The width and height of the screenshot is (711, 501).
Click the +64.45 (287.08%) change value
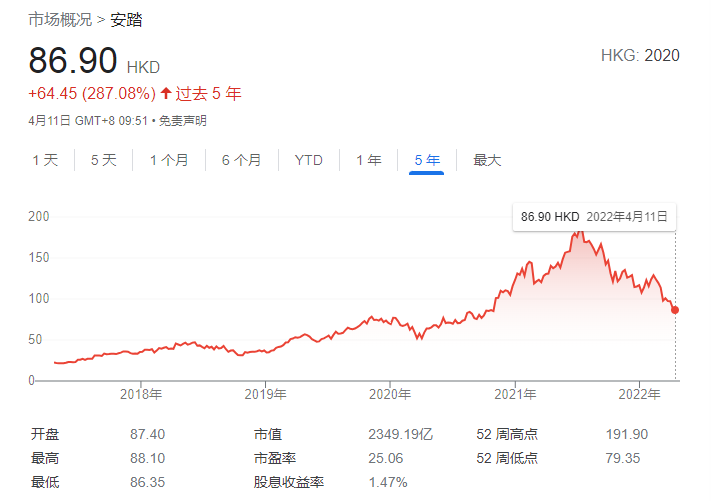92,93
